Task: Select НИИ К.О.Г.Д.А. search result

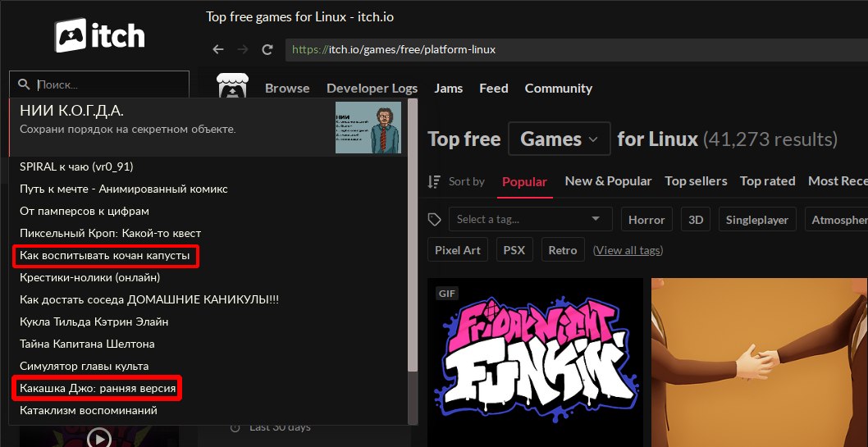Action: point(208,127)
